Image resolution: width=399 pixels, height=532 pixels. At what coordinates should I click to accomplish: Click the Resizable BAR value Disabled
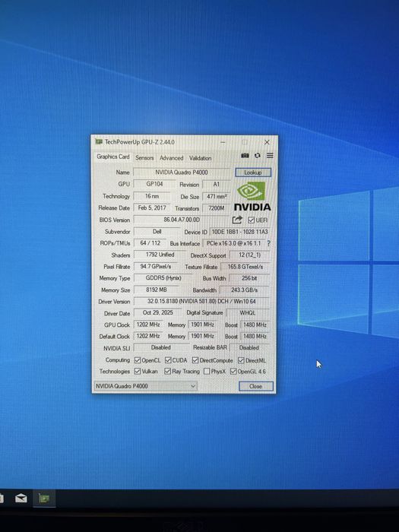point(249,348)
